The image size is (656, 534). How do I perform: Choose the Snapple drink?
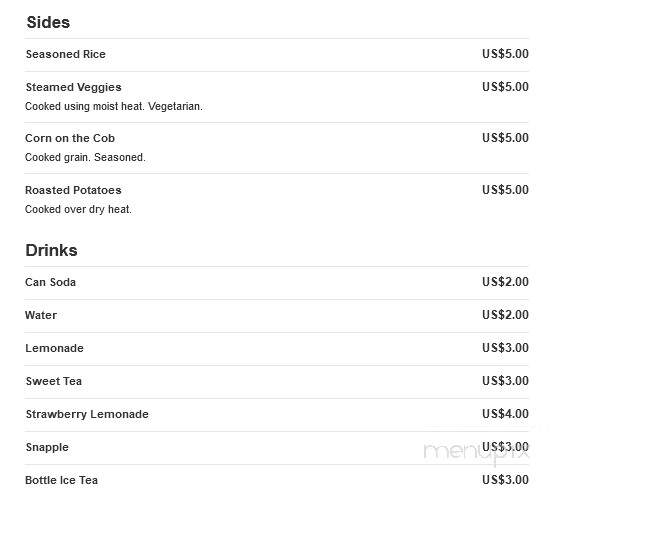(x=47, y=447)
